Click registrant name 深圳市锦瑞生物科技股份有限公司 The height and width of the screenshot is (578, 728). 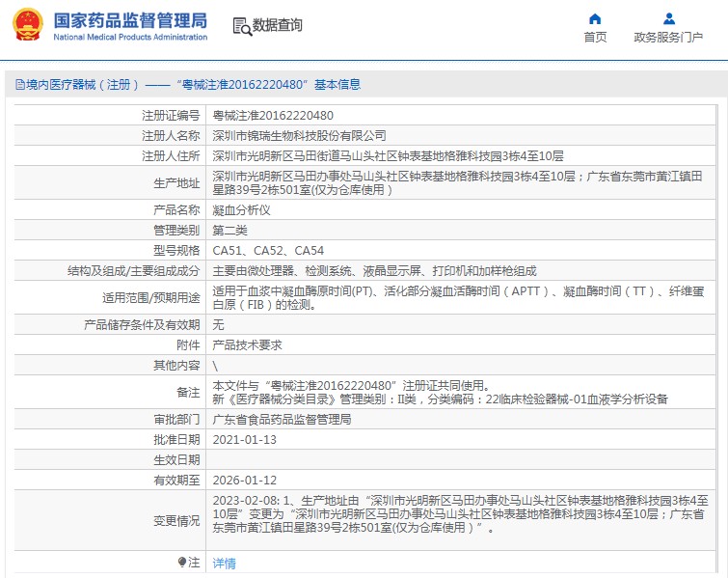tap(299, 136)
